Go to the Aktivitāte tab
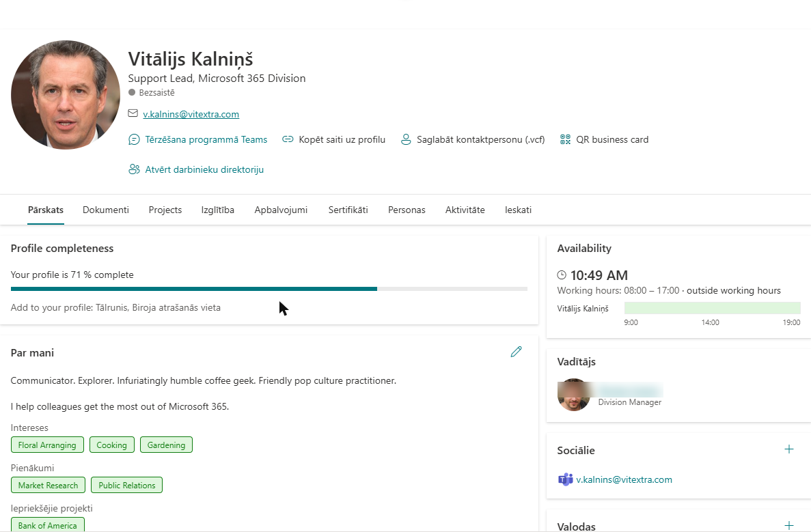 tap(465, 210)
